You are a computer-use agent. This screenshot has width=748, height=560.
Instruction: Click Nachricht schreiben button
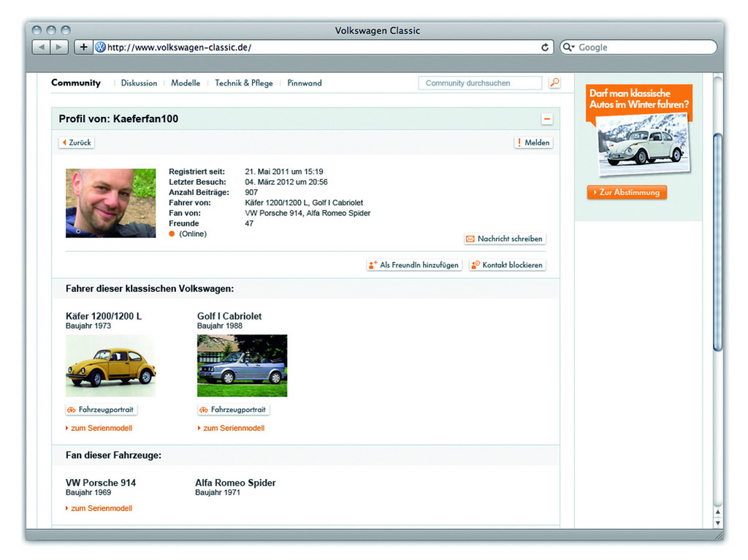coord(505,239)
